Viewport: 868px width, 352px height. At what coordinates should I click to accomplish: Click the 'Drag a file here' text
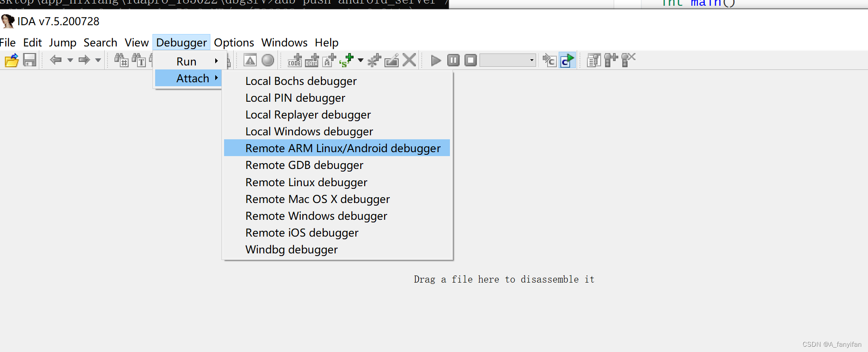pyautogui.click(x=504, y=279)
